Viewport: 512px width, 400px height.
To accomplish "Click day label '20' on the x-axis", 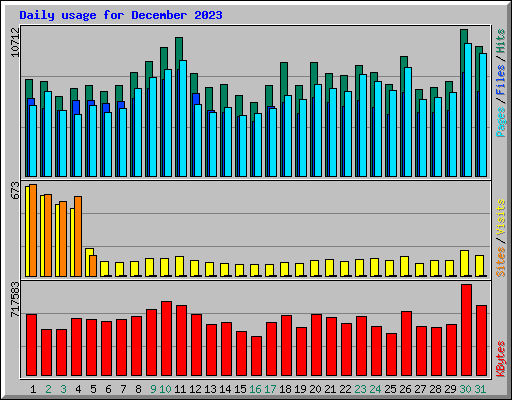I will 315,389.
